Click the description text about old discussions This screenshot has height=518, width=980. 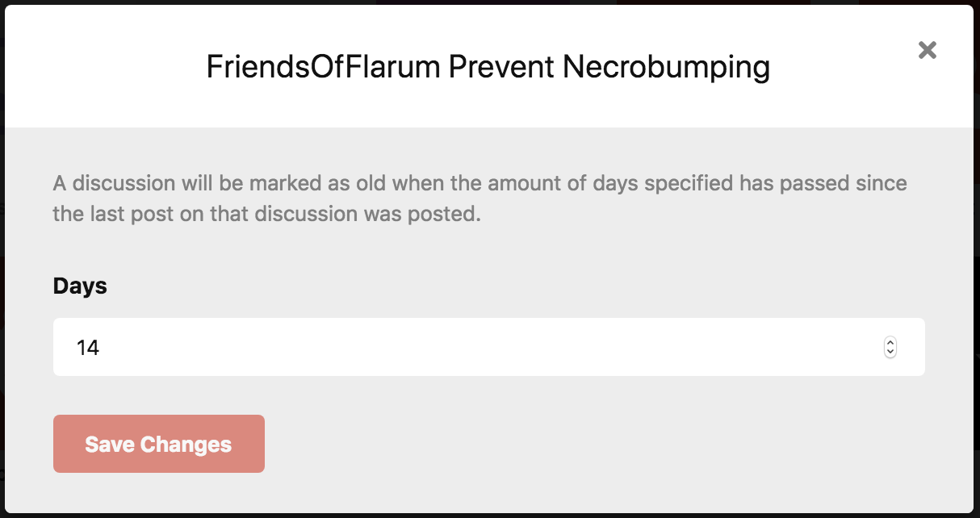click(x=480, y=184)
